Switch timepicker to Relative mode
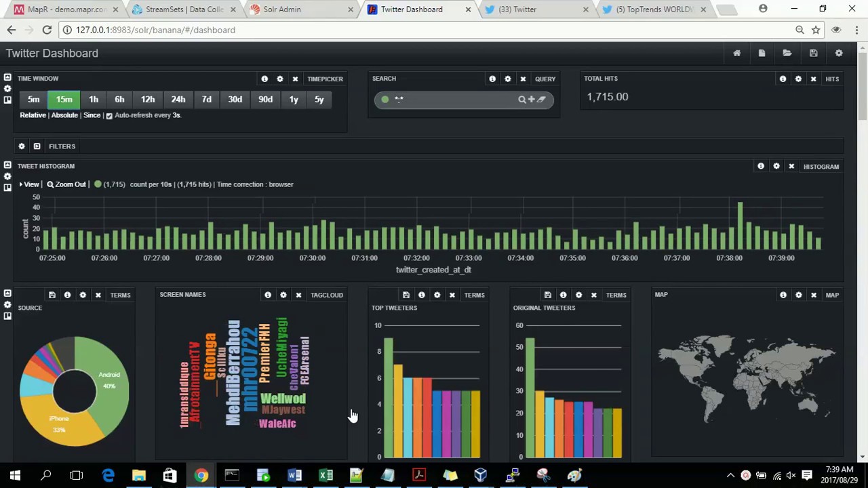The image size is (868, 488). coord(33,115)
